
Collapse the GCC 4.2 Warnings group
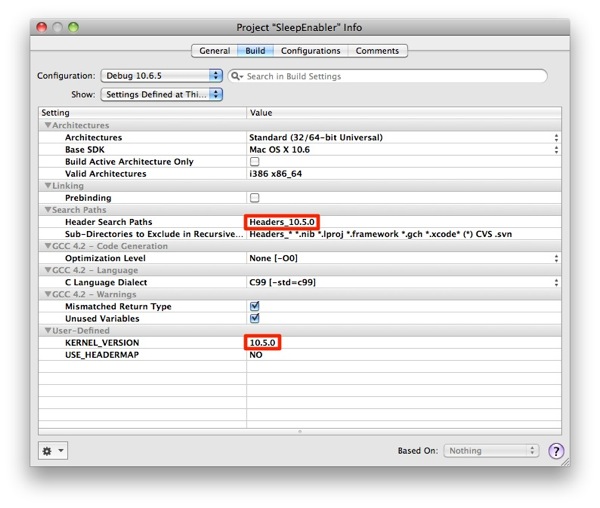pos(48,294)
